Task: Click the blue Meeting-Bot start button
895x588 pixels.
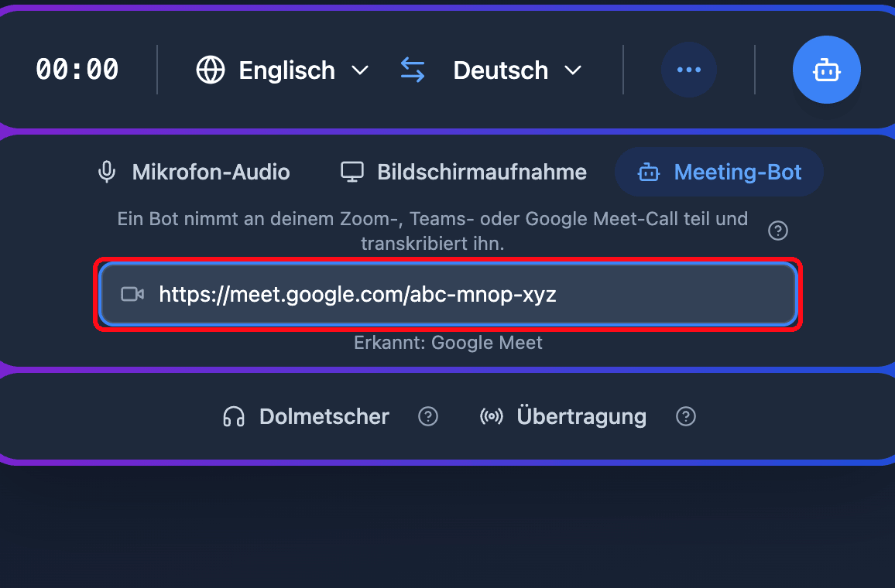Action: [x=826, y=70]
